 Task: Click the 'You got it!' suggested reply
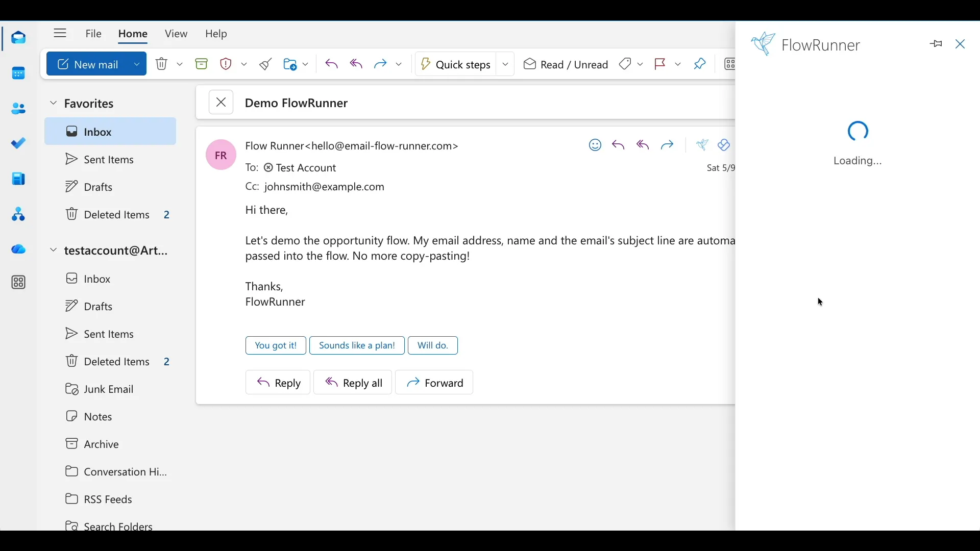point(276,346)
